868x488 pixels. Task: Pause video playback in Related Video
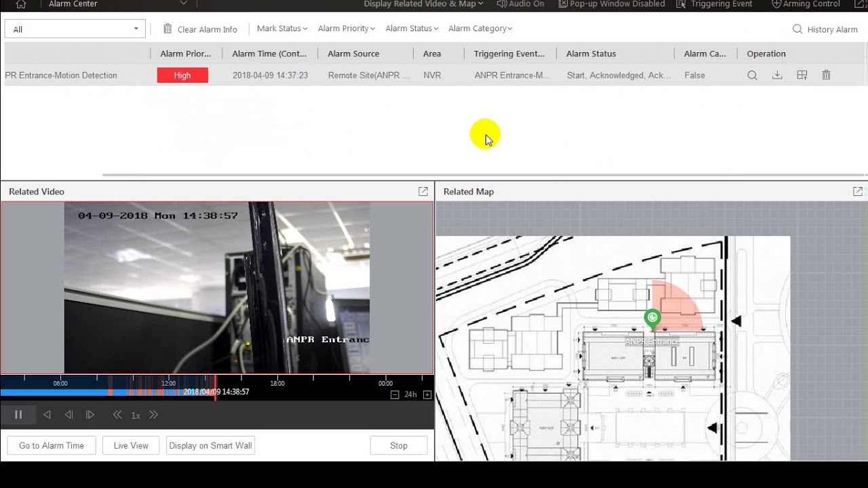click(18, 414)
